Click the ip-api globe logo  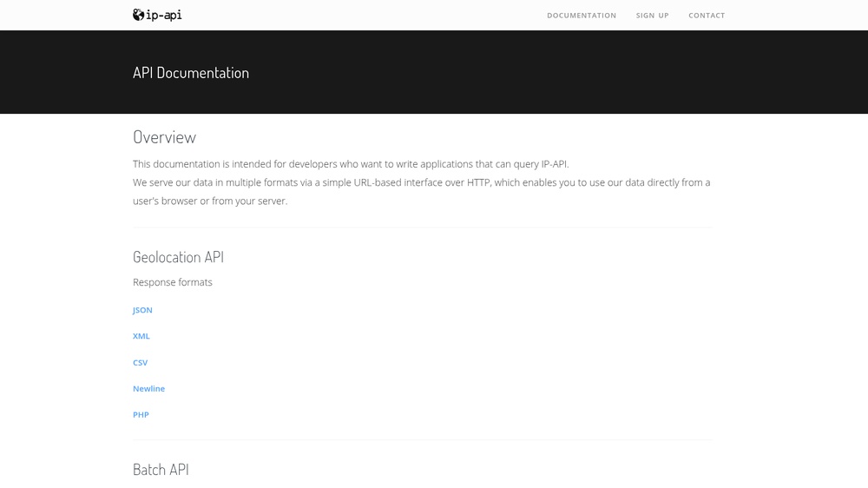[157, 15]
